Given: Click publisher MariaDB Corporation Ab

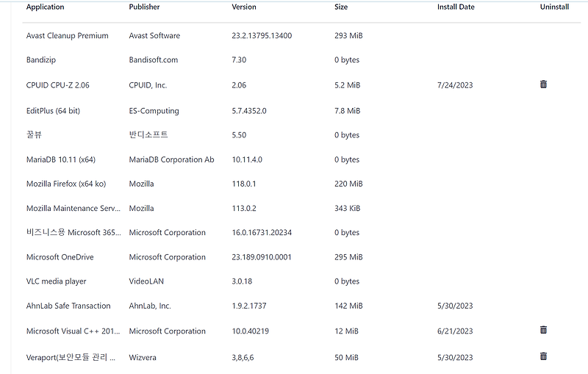Looking at the screenshot, I should click(171, 159).
